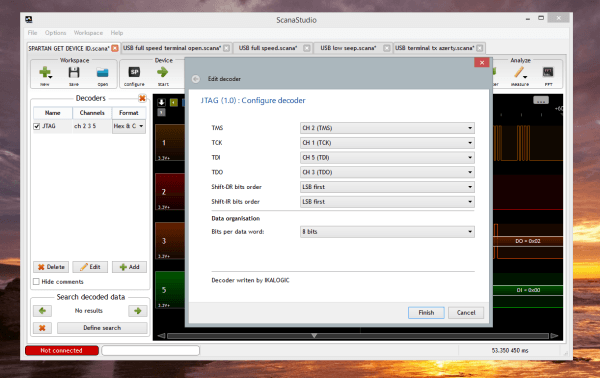Open the Shift-IR bits order dropdown
The image size is (600, 378).
point(387,202)
